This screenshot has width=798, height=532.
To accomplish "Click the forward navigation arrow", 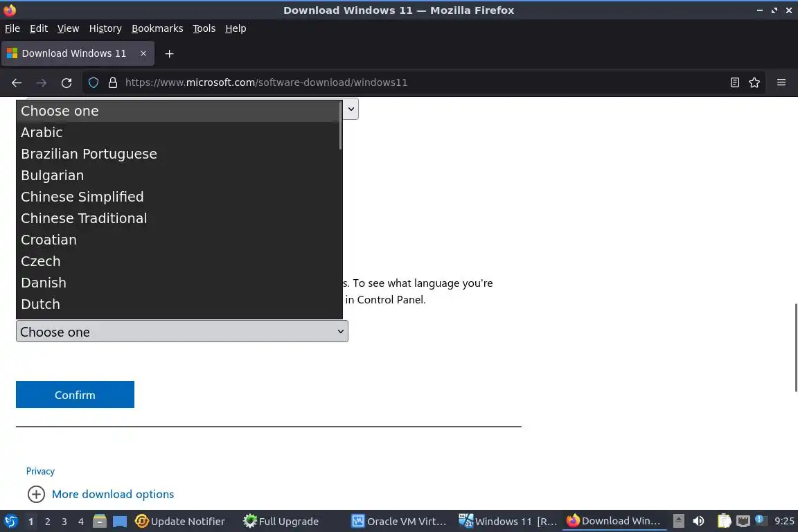I will click(42, 82).
